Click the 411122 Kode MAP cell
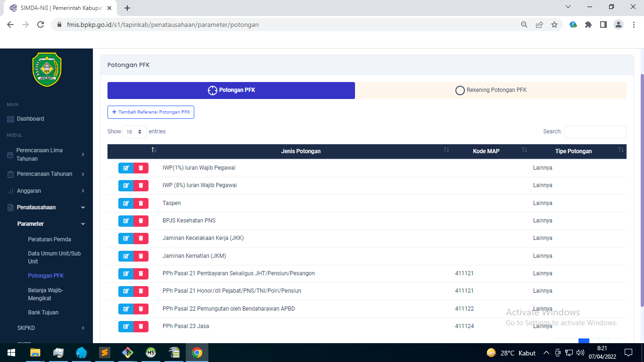This screenshot has width=644, height=362. 464,309
